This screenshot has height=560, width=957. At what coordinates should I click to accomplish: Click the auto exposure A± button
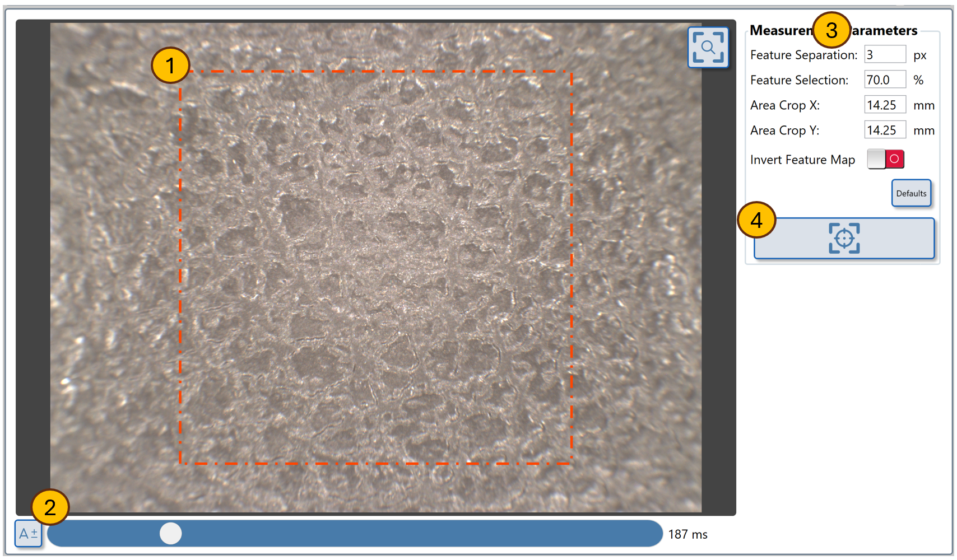coord(28,534)
